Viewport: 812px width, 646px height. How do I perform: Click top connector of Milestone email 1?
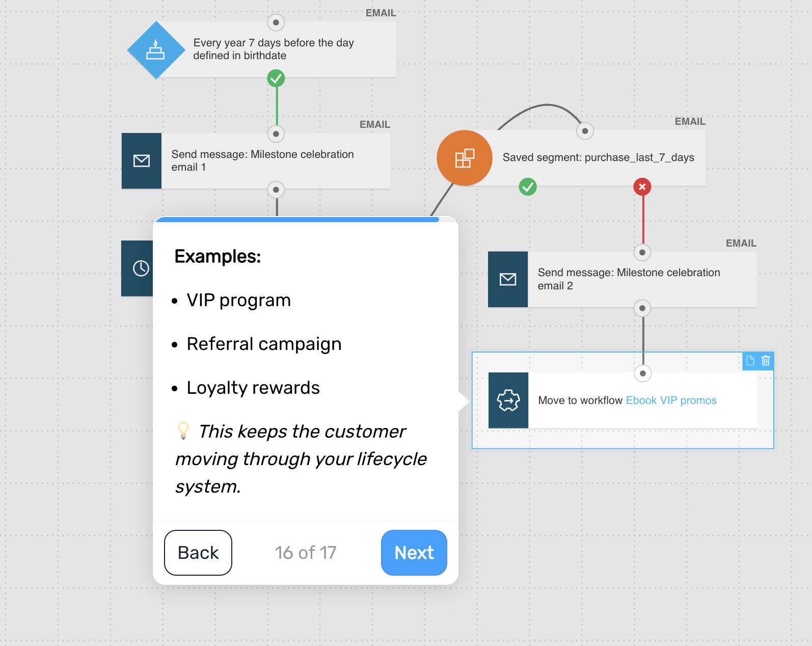tap(276, 134)
